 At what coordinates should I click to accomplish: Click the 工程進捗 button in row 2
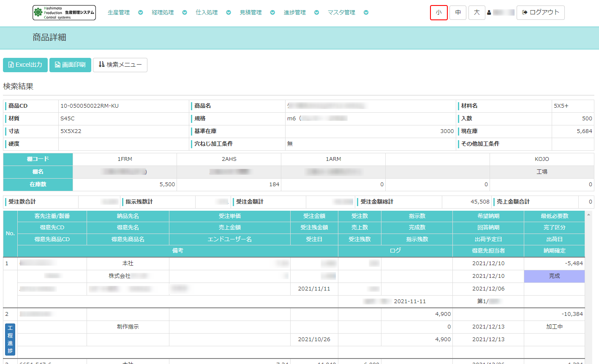10,340
